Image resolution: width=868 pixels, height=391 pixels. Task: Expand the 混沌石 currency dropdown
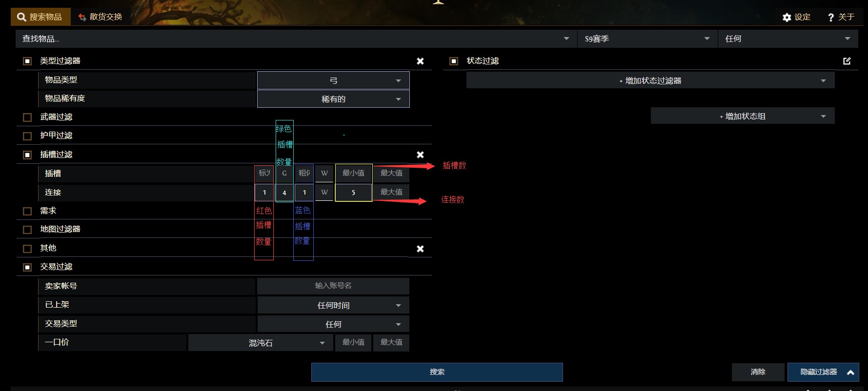(x=261, y=343)
